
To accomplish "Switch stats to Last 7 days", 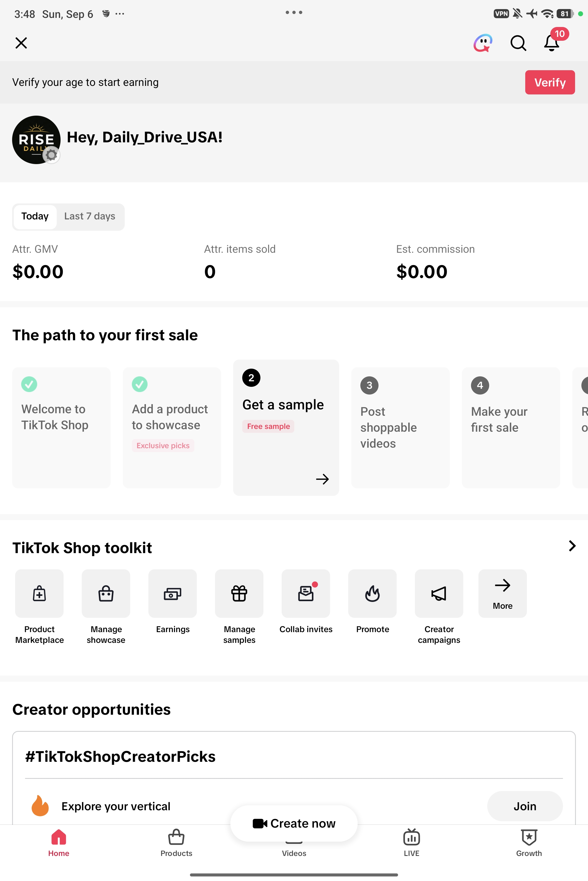I will click(x=90, y=216).
